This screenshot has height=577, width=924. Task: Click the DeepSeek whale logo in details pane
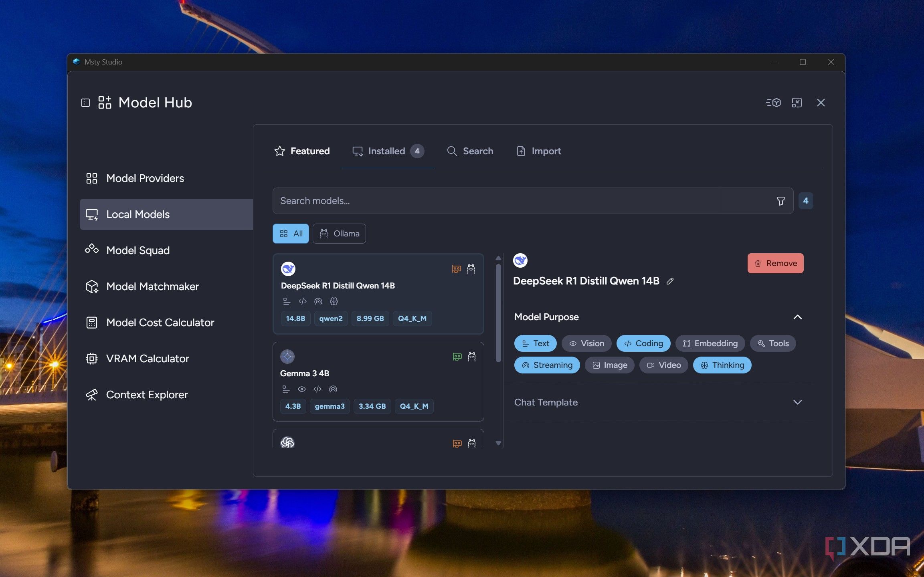pyautogui.click(x=520, y=260)
